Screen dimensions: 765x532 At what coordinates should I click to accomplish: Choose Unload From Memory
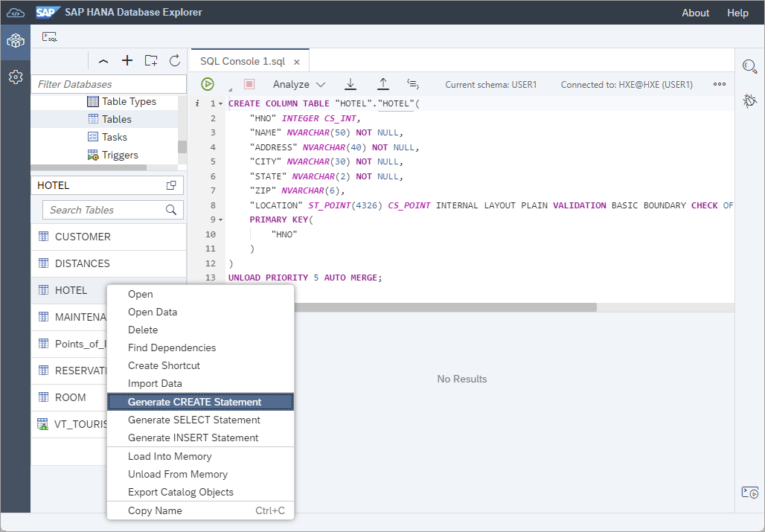tap(200, 475)
